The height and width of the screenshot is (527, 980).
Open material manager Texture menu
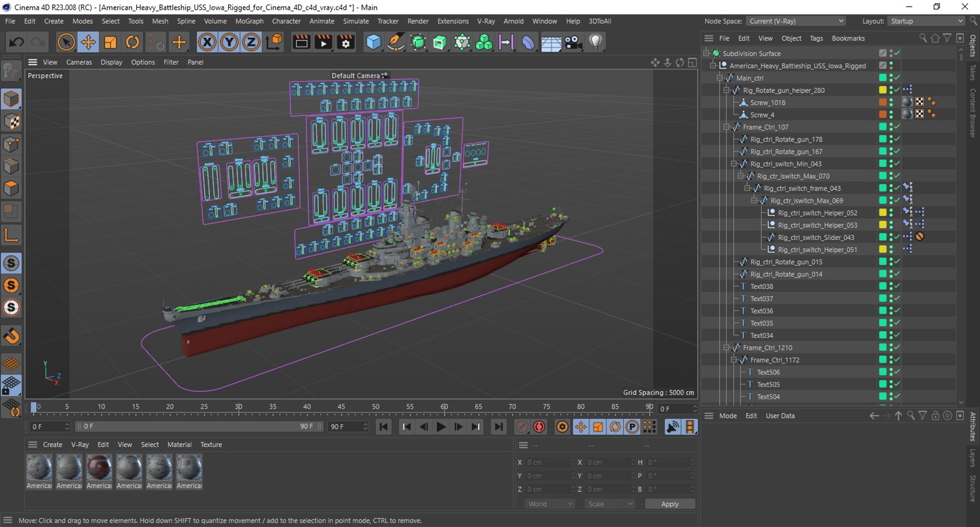coord(211,445)
